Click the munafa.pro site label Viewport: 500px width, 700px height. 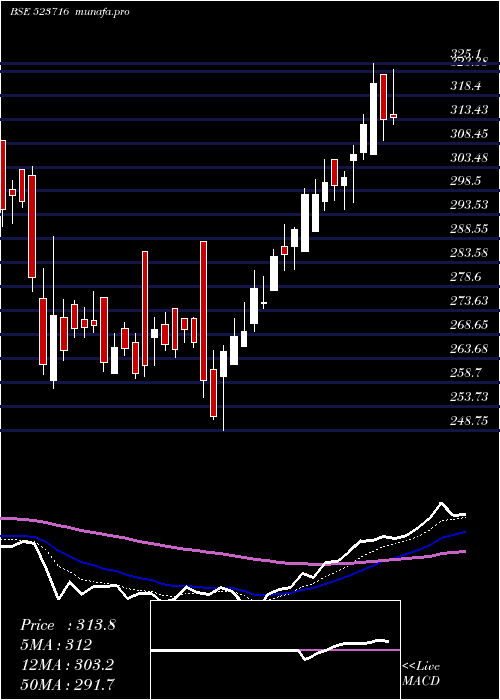(x=102, y=12)
